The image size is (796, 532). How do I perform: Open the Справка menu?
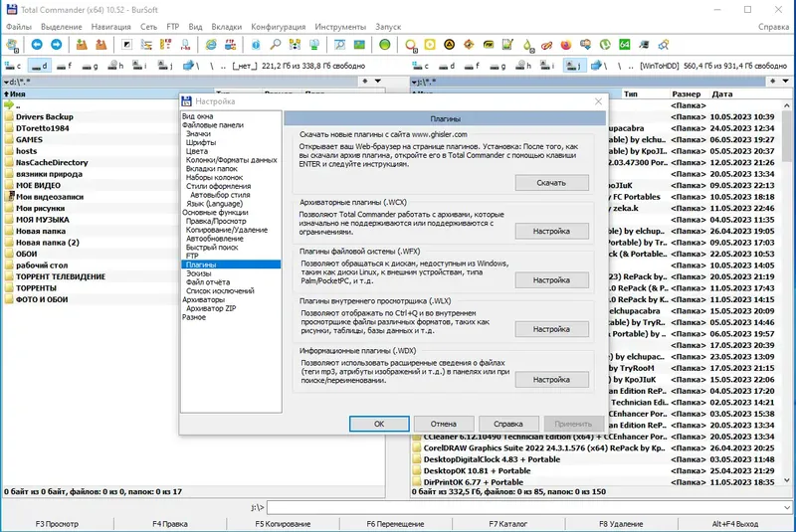point(773,27)
